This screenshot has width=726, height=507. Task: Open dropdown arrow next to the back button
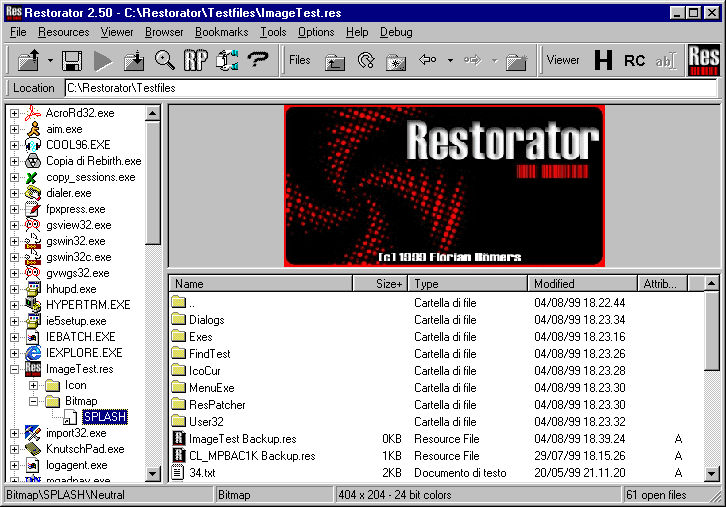tap(450, 61)
